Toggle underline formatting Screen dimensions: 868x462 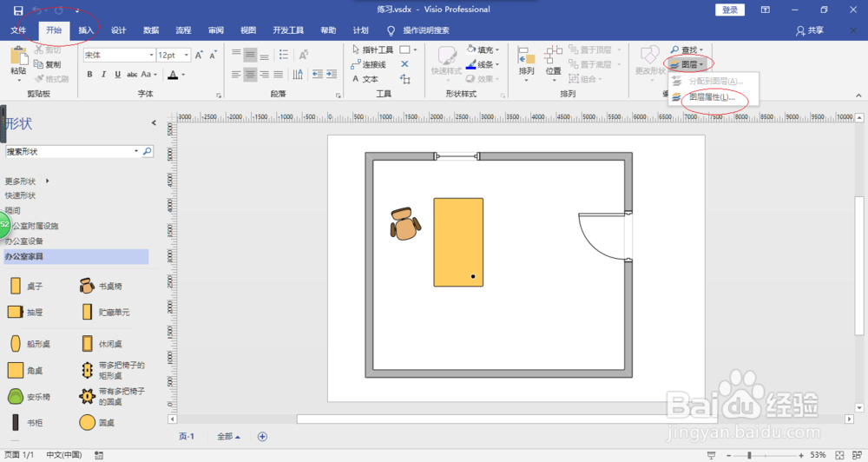tap(117, 74)
